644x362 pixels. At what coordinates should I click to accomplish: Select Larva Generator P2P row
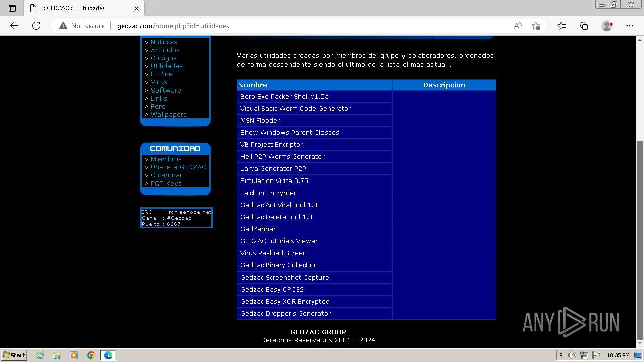[x=314, y=168]
